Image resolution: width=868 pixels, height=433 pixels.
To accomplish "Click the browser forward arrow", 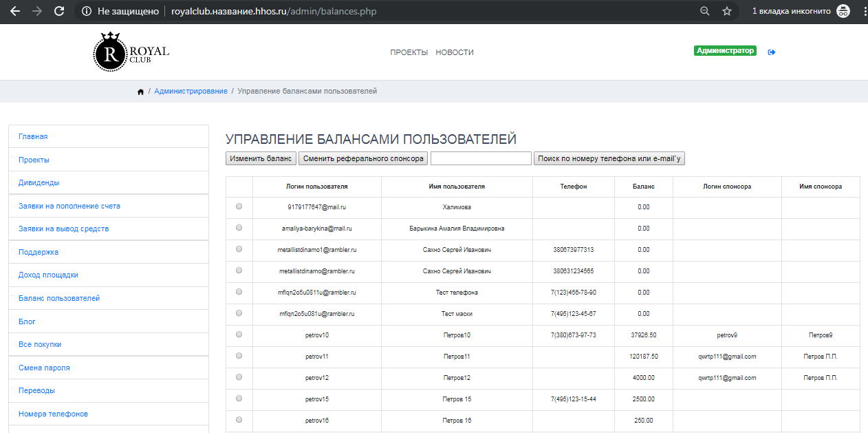I will coord(37,11).
